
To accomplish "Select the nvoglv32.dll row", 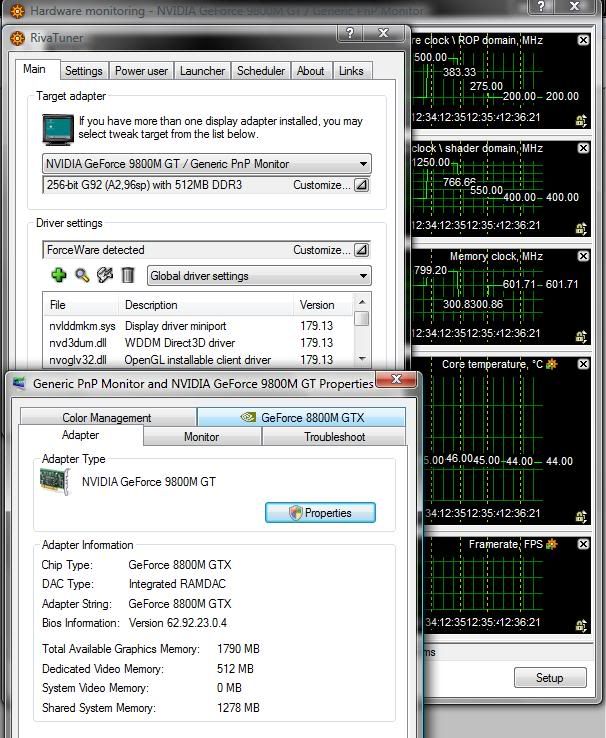I will (199, 360).
